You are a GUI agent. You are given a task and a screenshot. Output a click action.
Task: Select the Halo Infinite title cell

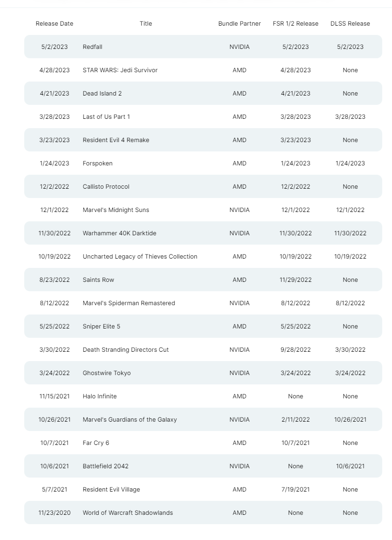(100, 396)
